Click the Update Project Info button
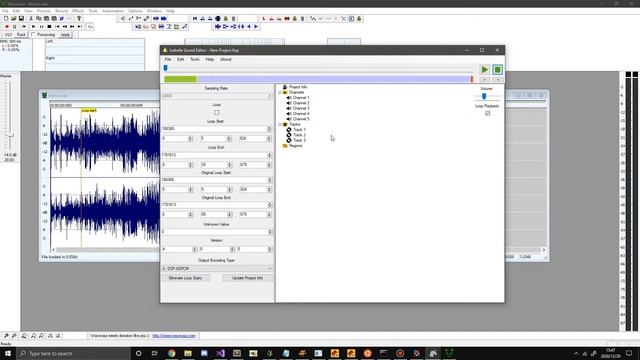Screen dimensions: 640x360 pos(247,278)
